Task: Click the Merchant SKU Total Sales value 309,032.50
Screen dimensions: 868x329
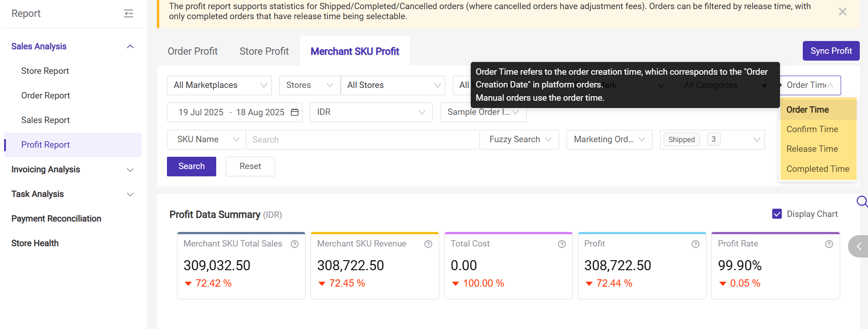Action: point(217,266)
